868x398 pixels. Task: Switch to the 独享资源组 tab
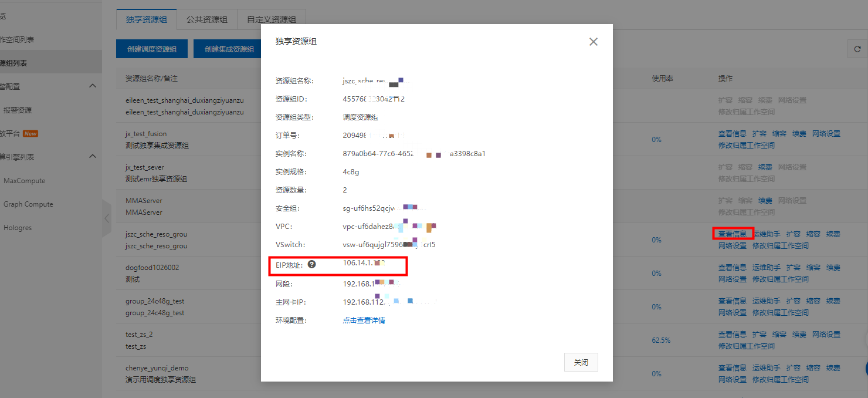click(147, 19)
